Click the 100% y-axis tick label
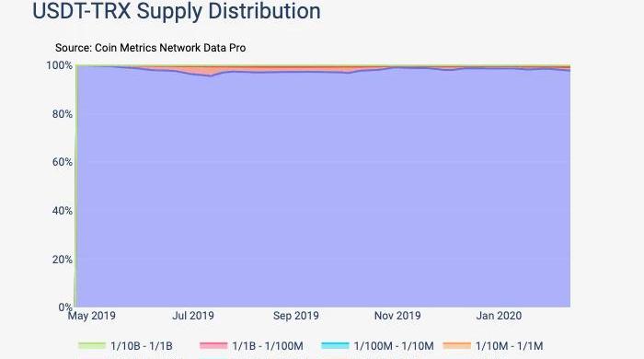This screenshot has width=644, height=359. tap(59, 65)
